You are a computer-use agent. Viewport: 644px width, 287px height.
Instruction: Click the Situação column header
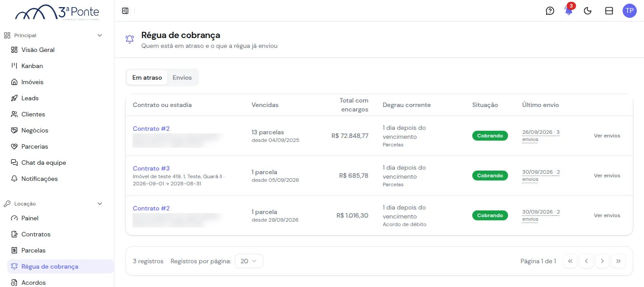pyautogui.click(x=485, y=105)
